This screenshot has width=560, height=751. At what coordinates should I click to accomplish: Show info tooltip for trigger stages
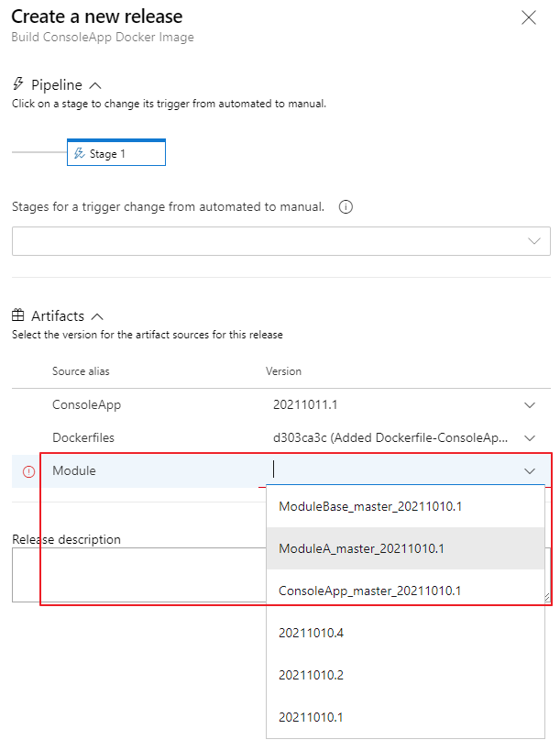click(346, 207)
